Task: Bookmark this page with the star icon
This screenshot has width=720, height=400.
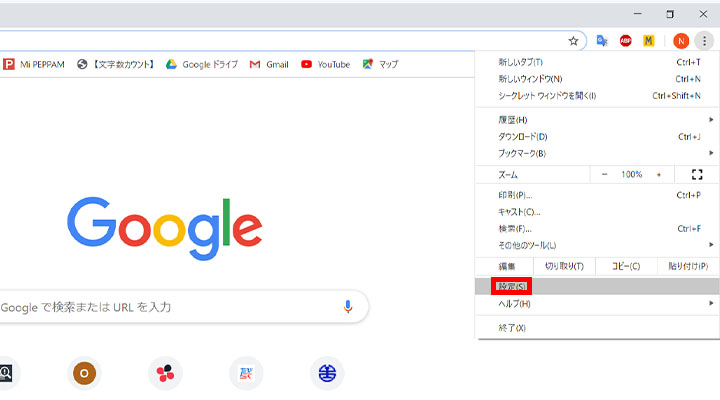Action: pyautogui.click(x=573, y=41)
